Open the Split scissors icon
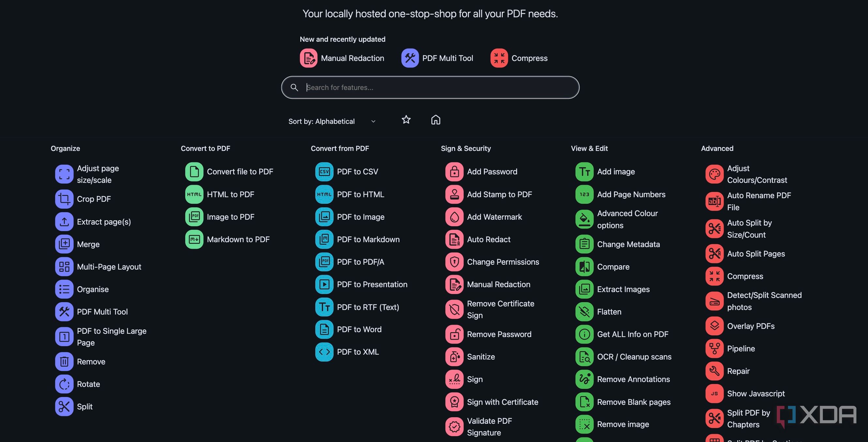Screen dimensions: 868x442 (64, 406)
